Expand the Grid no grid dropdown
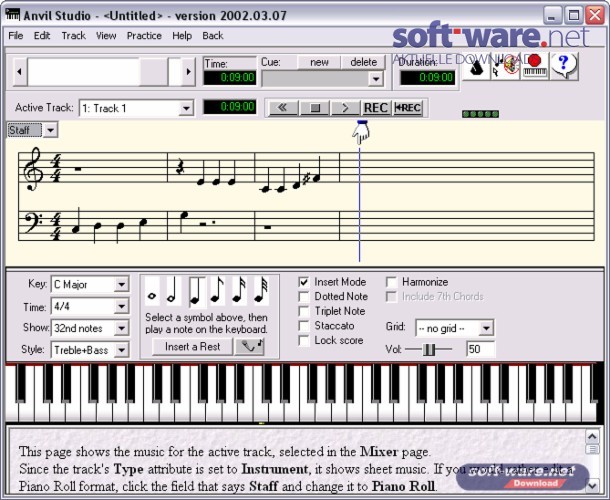Image resolution: width=610 pixels, height=500 pixels. (486, 328)
